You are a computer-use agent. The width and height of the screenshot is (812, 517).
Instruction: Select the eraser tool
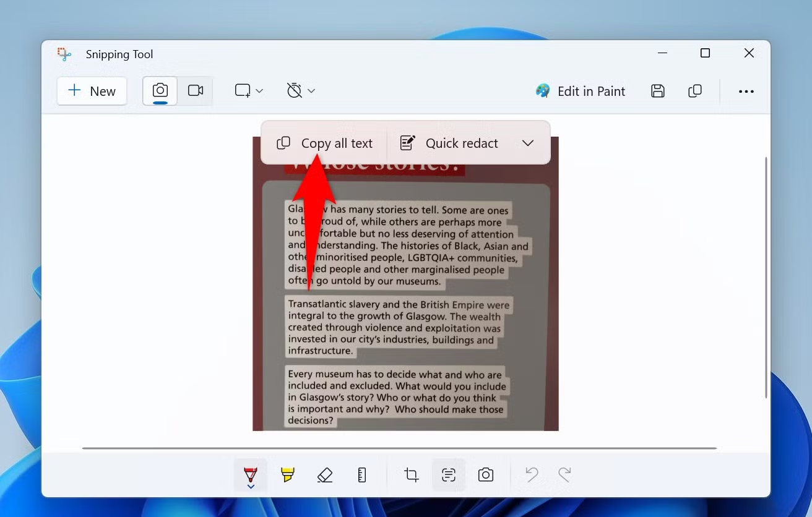click(324, 474)
